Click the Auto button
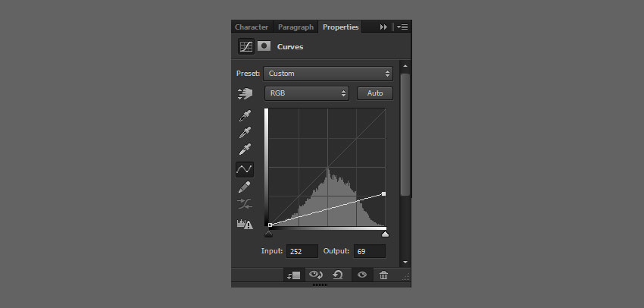This screenshot has height=308, width=644. pos(375,93)
